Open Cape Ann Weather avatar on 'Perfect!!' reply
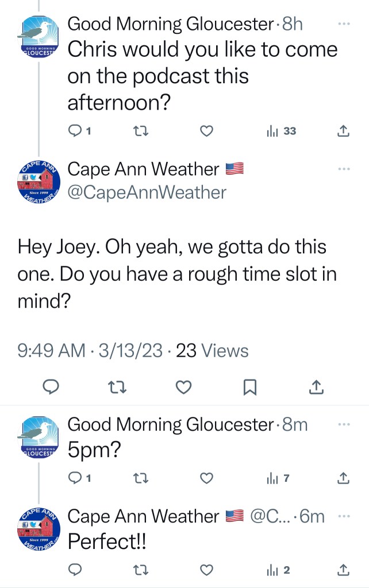 point(38,531)
